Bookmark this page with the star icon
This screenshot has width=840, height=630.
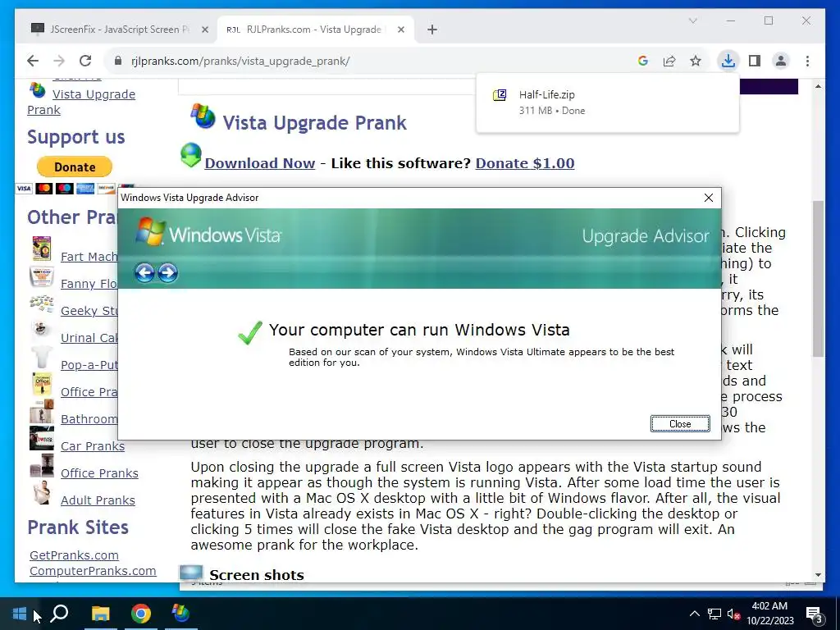tap(696, 61)
